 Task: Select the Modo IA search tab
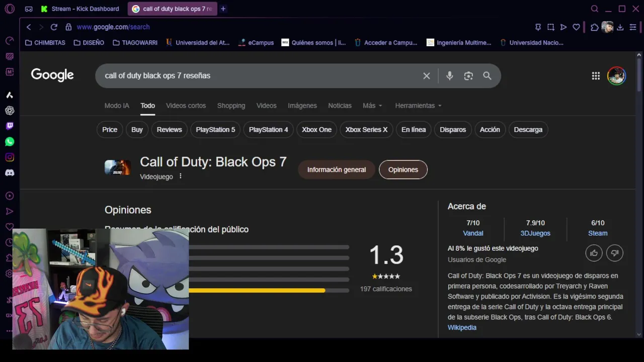[117, 106]
